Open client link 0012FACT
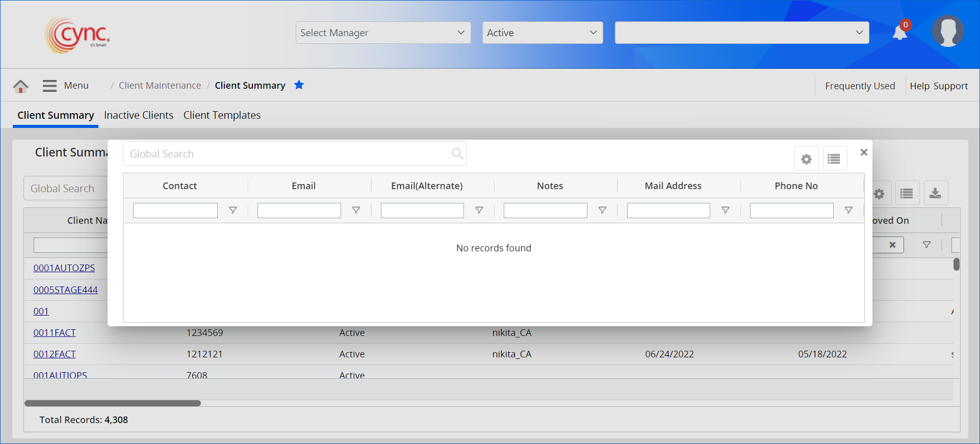 click(55, 354)
